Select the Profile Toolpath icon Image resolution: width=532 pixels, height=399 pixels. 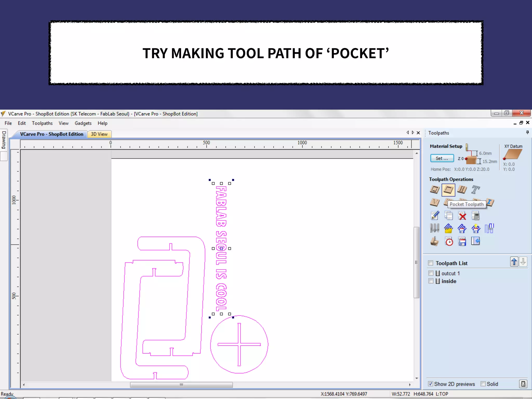click(x=435, y=190)
